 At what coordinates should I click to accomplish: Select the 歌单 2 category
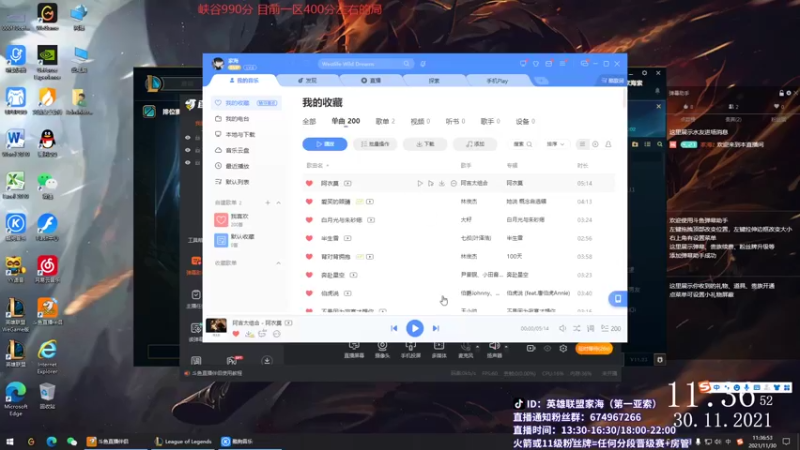click(x=385, y=121)
